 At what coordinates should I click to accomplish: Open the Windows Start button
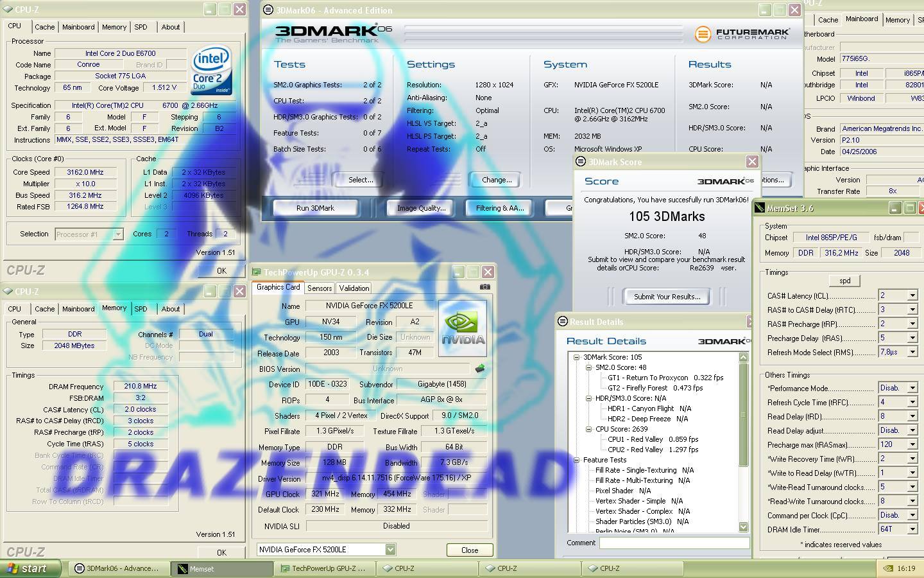[31, 568]
